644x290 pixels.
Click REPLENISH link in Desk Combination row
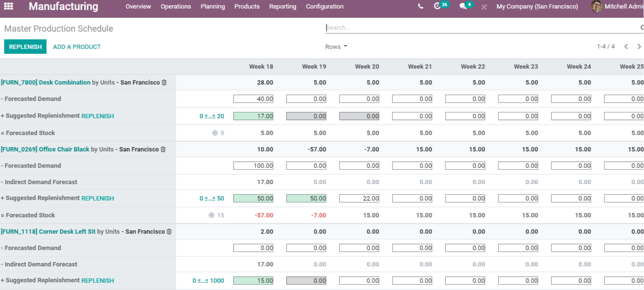pos(98,116)
